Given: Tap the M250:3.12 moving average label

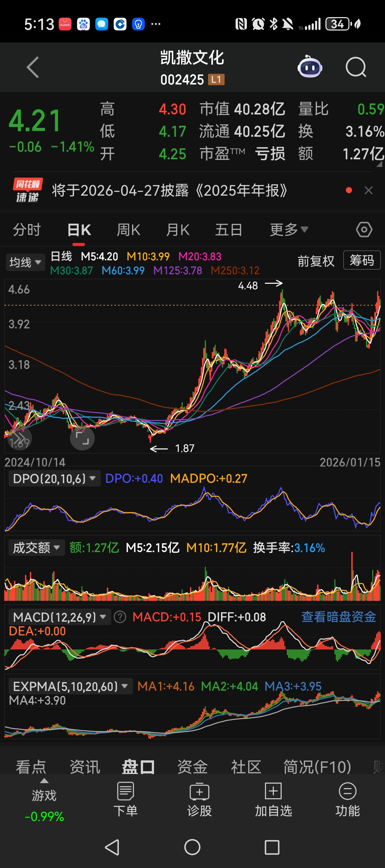Looking at the screenshot, I should point(235,270).
